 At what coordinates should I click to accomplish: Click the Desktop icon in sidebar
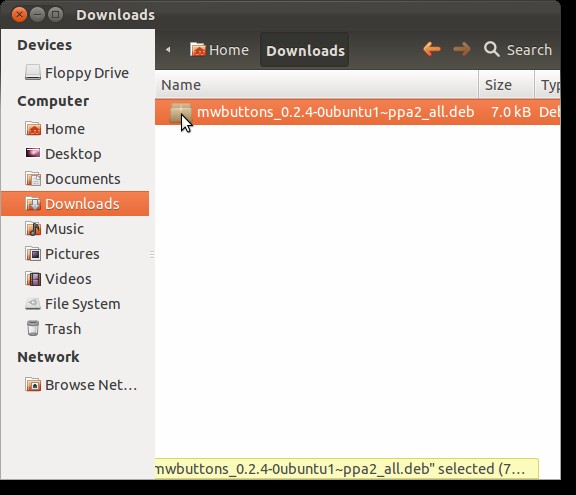pos(33,153)
